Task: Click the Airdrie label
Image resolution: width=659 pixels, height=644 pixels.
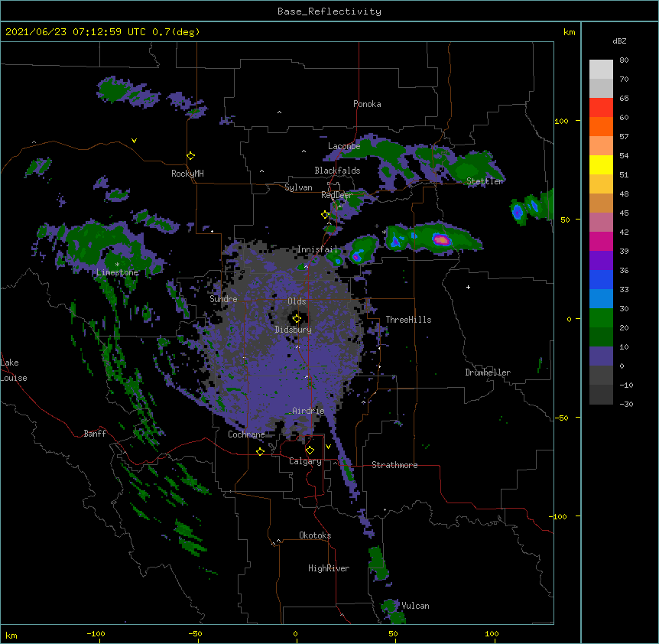Action: [x=308, y=411]
